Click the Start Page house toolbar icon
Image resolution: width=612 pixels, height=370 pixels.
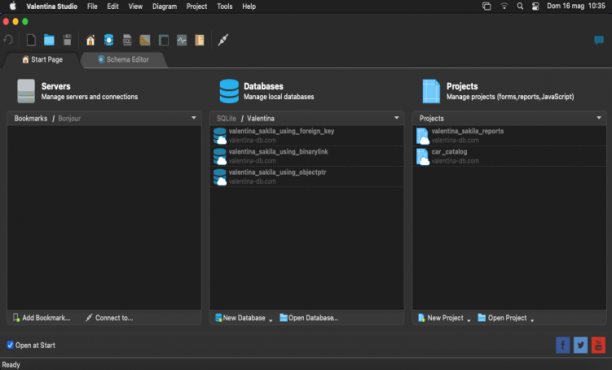91,40
